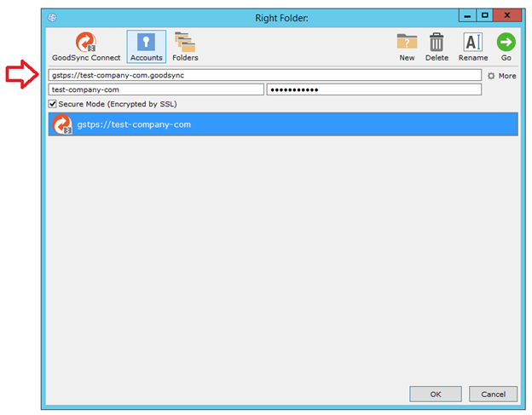Open the title bar application icon menu
This screenshot has height=415, width=532.
[x=53, y=16]
